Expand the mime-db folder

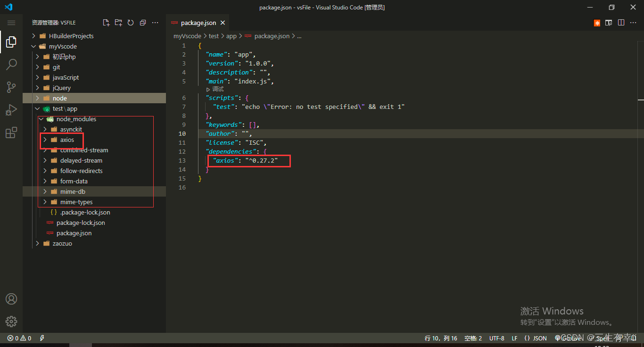(94, 191)
